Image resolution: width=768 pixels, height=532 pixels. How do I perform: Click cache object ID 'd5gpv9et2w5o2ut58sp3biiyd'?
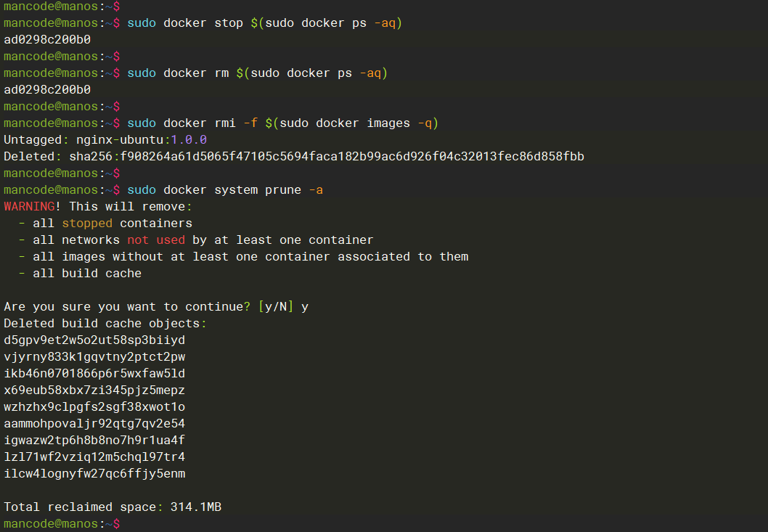click(x=94, y=340)
